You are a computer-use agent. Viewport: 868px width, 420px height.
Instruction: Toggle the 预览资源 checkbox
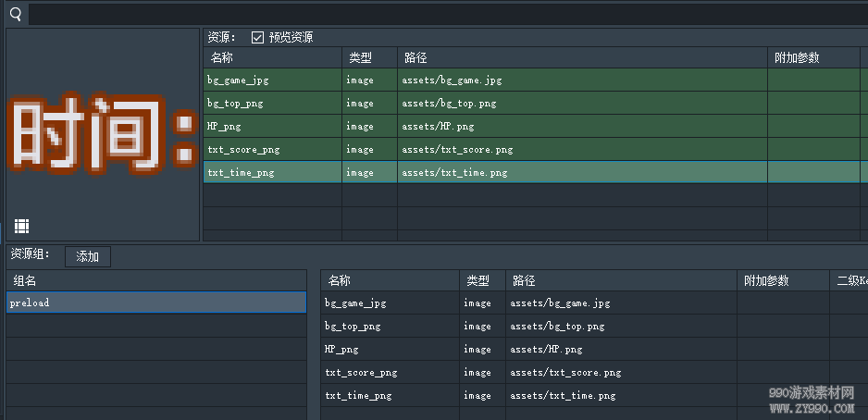(x=257, y=37)
